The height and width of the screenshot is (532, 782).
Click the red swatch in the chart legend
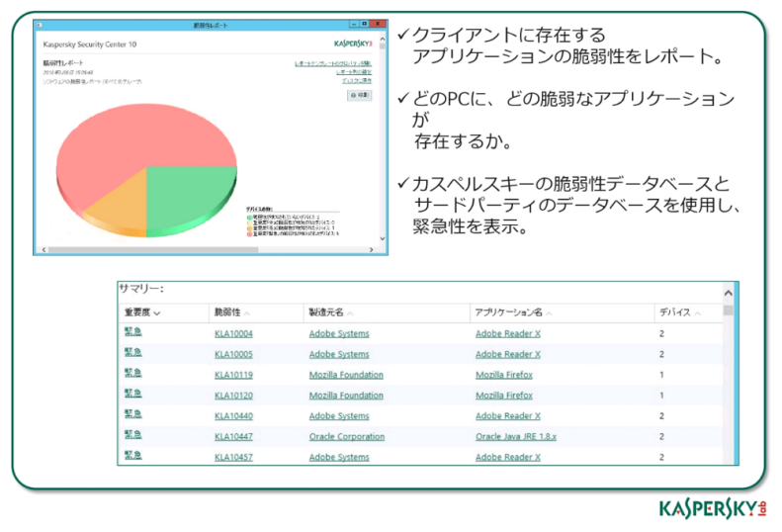tap(249, 233)
